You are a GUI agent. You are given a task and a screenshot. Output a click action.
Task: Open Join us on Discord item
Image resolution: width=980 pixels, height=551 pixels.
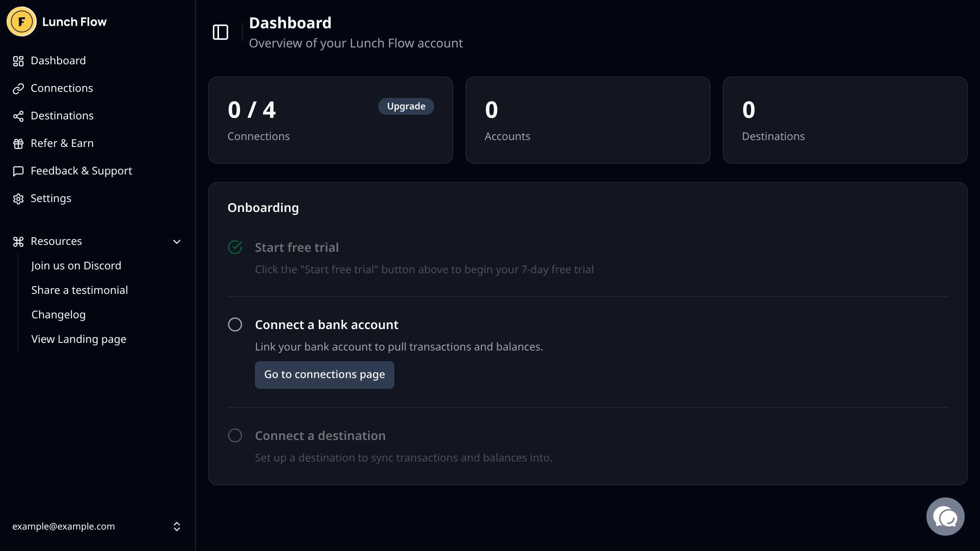(76, 266)
